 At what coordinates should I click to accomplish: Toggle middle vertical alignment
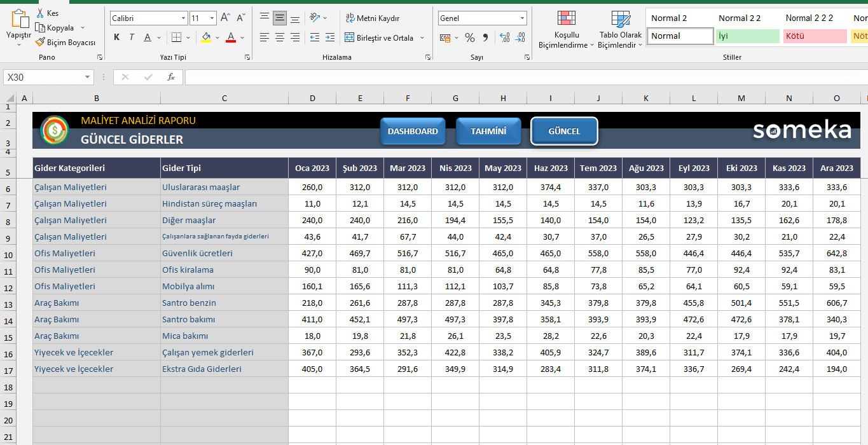point(280,18)
